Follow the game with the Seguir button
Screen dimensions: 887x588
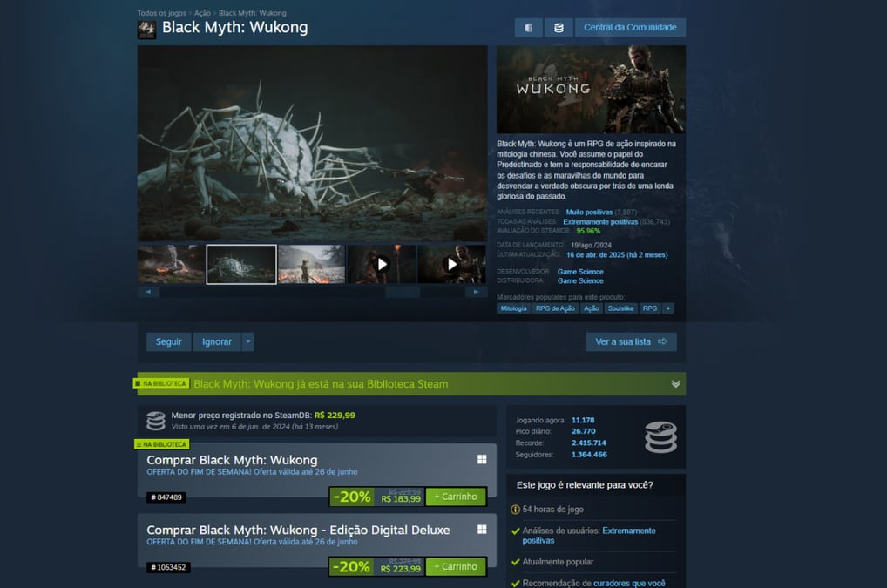point(168,341)
